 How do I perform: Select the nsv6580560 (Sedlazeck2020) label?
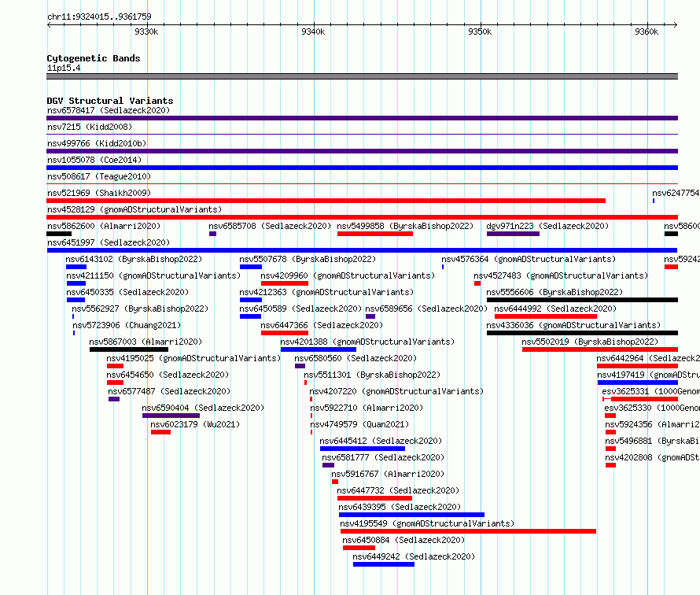coord(356,358)
